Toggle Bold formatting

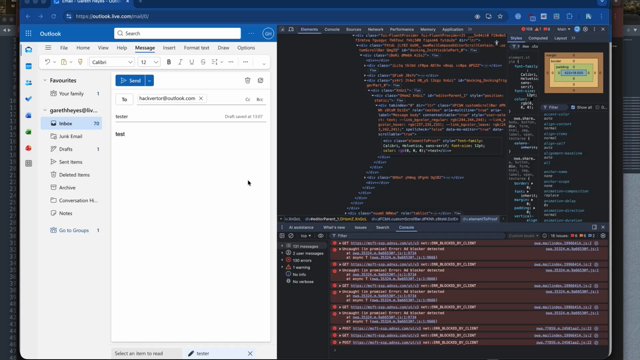(169, 62)
